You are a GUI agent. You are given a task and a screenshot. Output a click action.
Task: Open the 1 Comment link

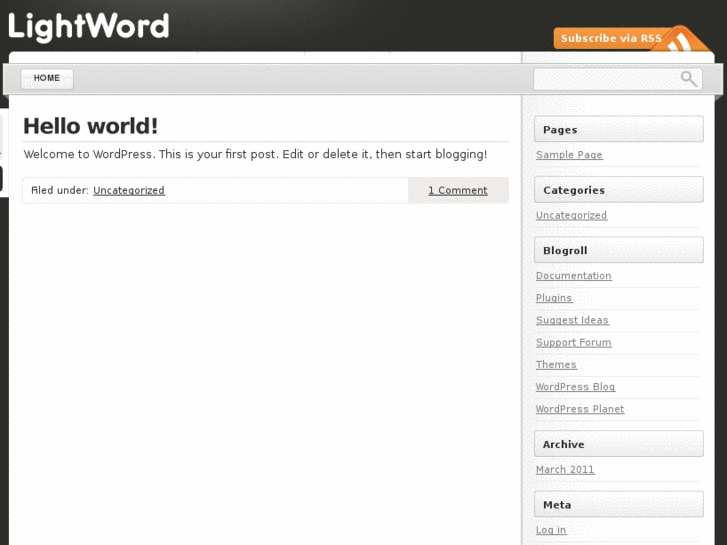coord(458,190)
